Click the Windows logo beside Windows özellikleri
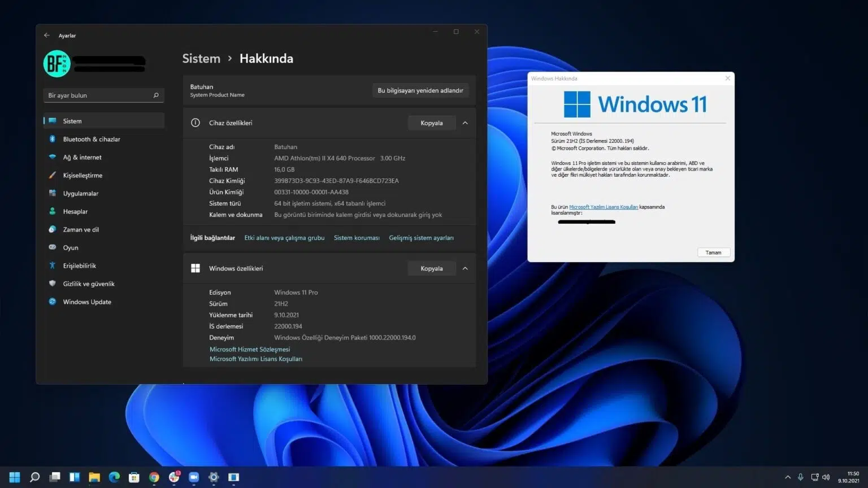The width and height of the screenshot is (868, 488). (x=196, y=268)
